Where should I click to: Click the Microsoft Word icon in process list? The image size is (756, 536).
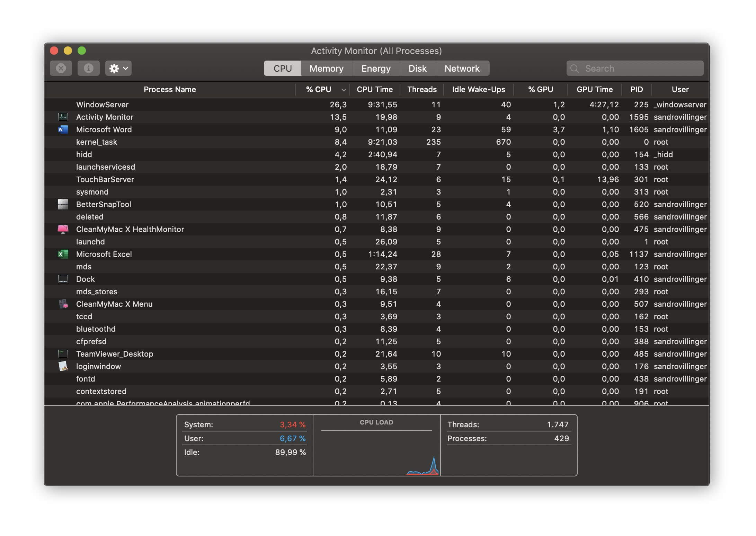coord(63,129)
